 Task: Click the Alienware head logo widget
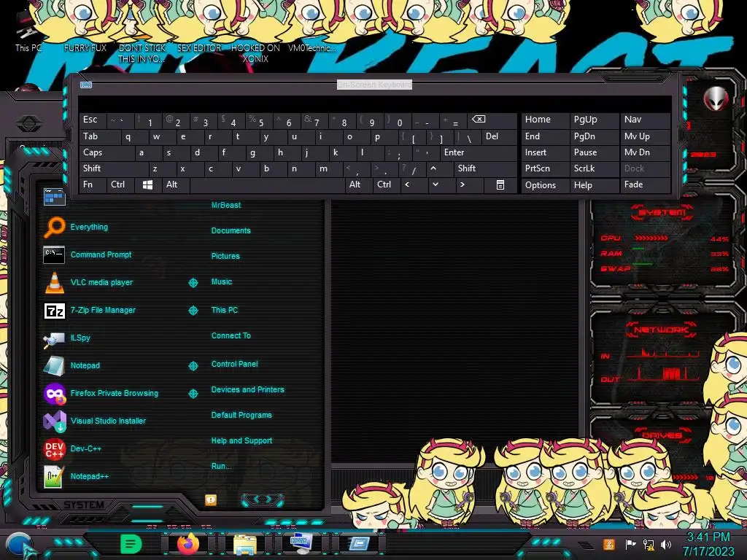716,98
